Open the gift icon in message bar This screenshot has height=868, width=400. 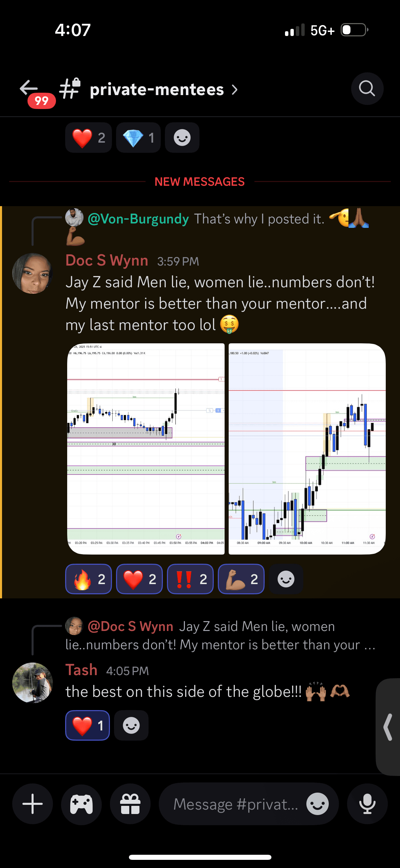point(130,804)
